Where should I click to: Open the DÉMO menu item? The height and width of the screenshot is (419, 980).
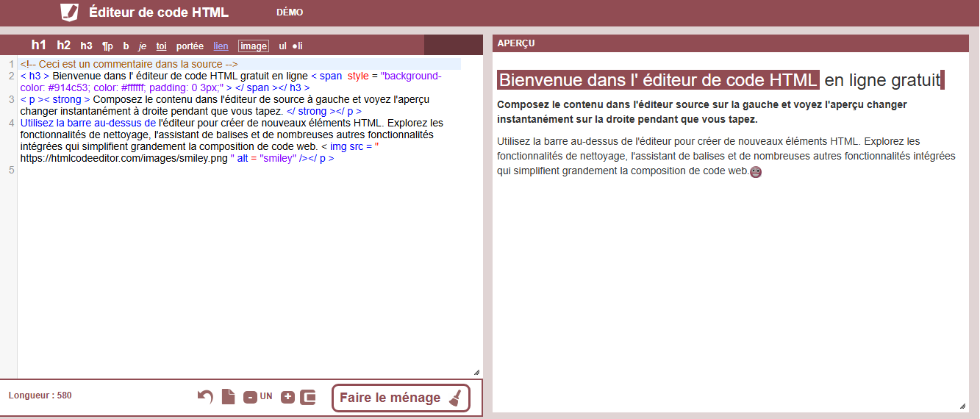coord(290,12)
